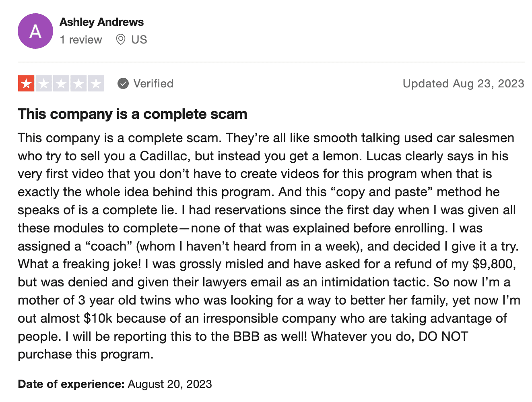Click the 'DO NOT' text in review
Viewport: 532px width, 402px height.
pos(443,336)
